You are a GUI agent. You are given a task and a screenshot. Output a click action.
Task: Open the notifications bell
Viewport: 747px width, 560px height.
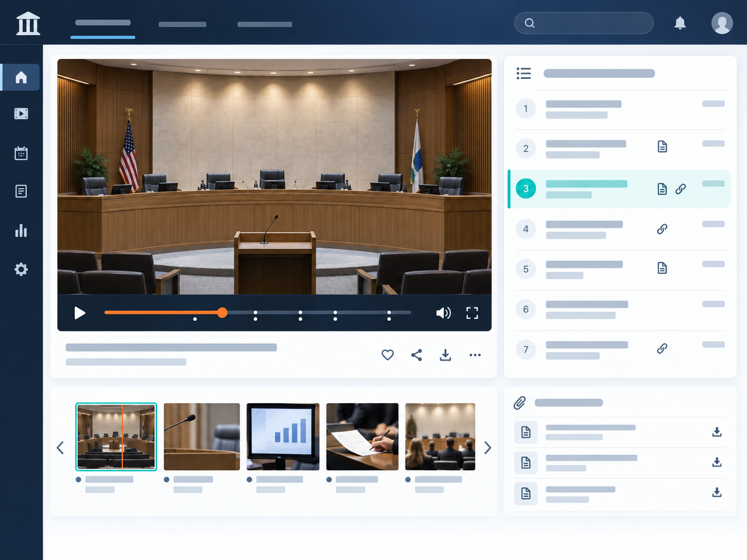680,23
